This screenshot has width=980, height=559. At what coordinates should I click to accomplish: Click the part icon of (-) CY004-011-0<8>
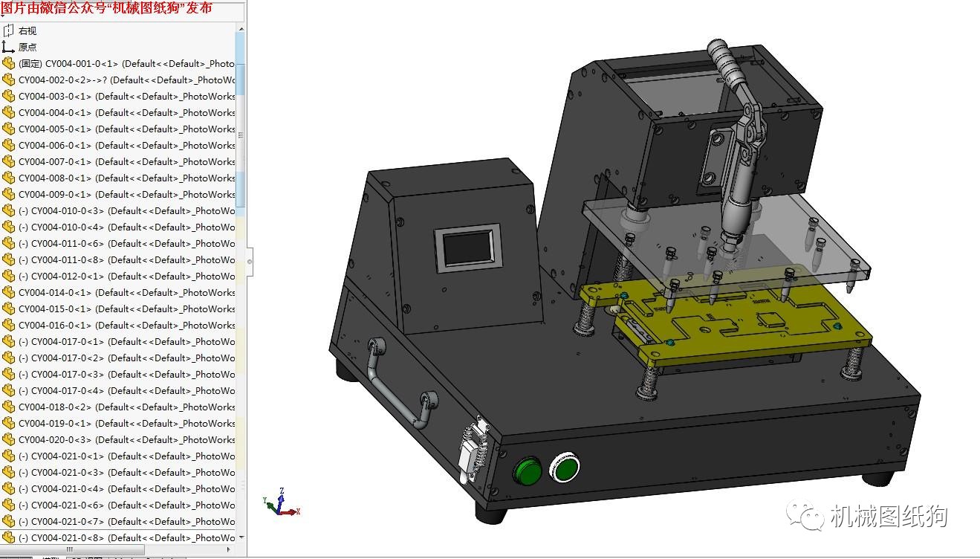click(8, 259)
